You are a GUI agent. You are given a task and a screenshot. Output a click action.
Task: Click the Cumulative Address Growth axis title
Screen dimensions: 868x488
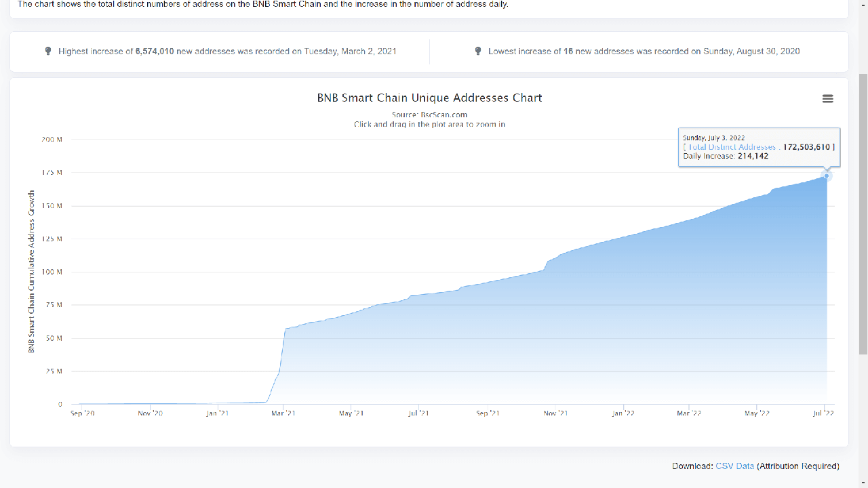coord(31,271)
